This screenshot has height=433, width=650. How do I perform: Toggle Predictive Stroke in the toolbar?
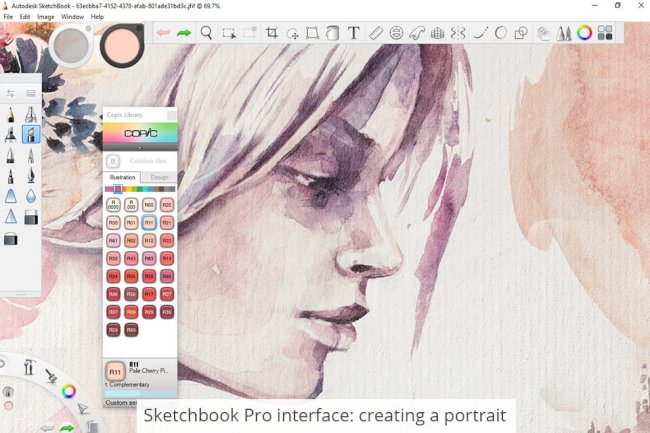[501, 33]
